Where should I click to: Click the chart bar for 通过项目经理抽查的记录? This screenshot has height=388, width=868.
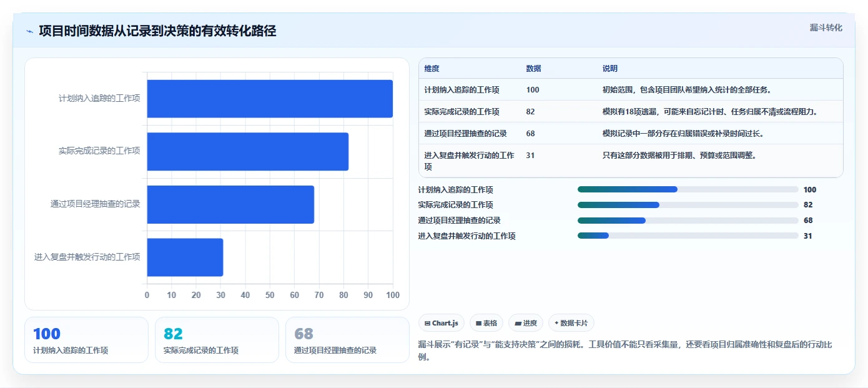click(x=230, y=204)
